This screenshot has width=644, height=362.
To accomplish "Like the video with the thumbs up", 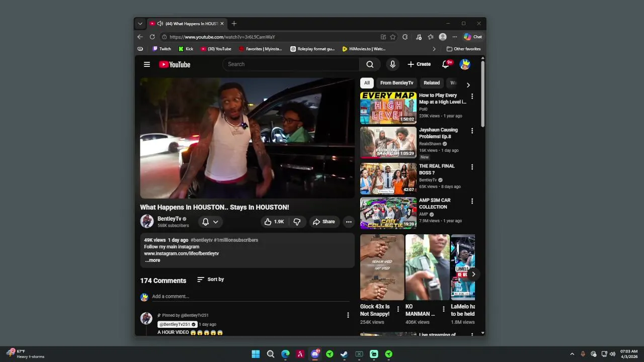I will tap(274, 222).
